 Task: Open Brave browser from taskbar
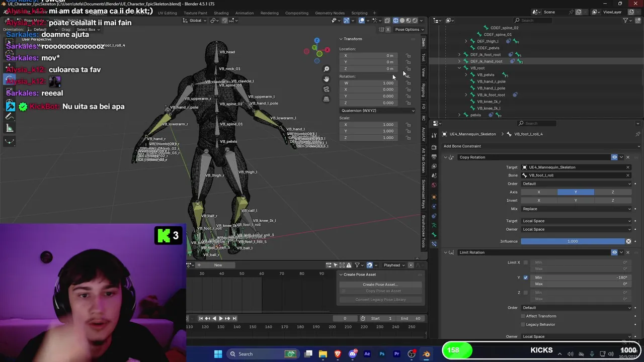(338, 354)
